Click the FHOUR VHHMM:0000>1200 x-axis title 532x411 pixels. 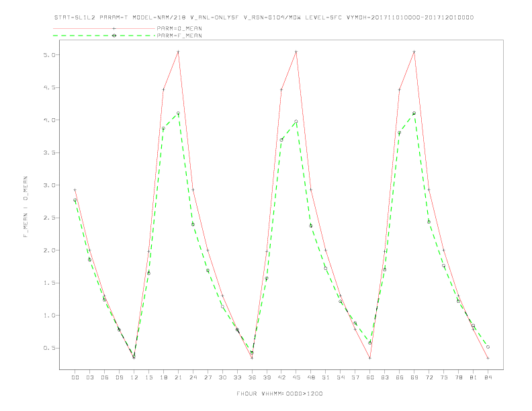(279, 394)
